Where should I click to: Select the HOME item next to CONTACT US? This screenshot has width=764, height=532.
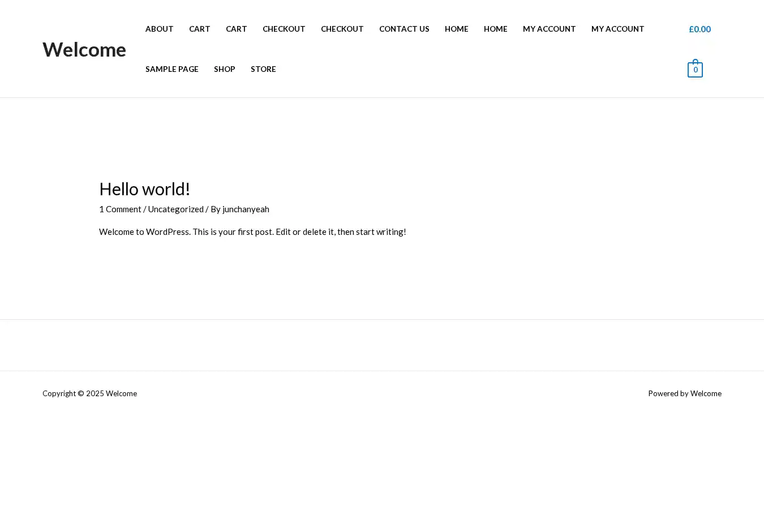tap(456, 29)
